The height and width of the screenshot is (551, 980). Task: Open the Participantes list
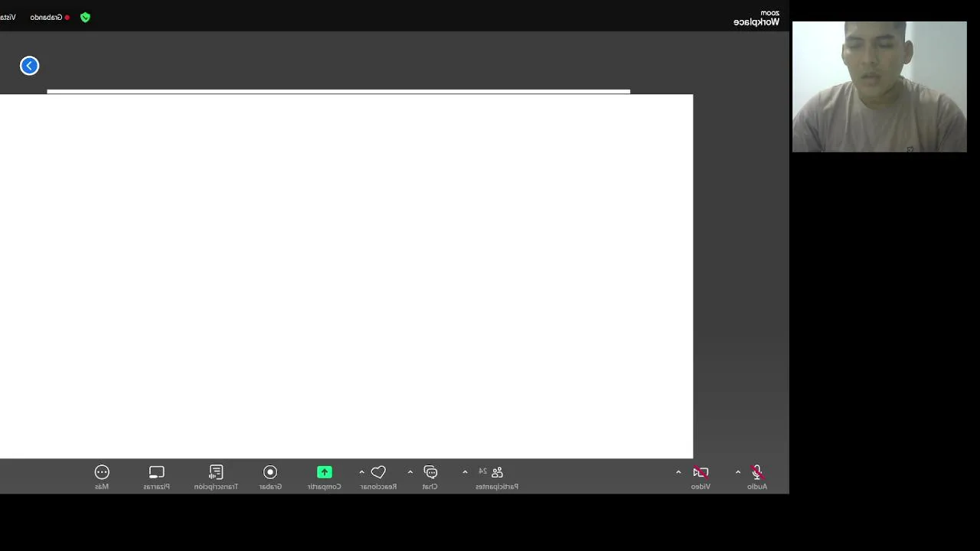pos(497,477)
